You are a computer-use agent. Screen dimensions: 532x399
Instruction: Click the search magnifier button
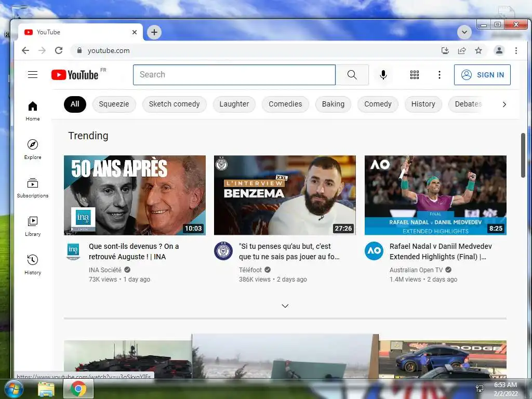(x=352, y=75)
